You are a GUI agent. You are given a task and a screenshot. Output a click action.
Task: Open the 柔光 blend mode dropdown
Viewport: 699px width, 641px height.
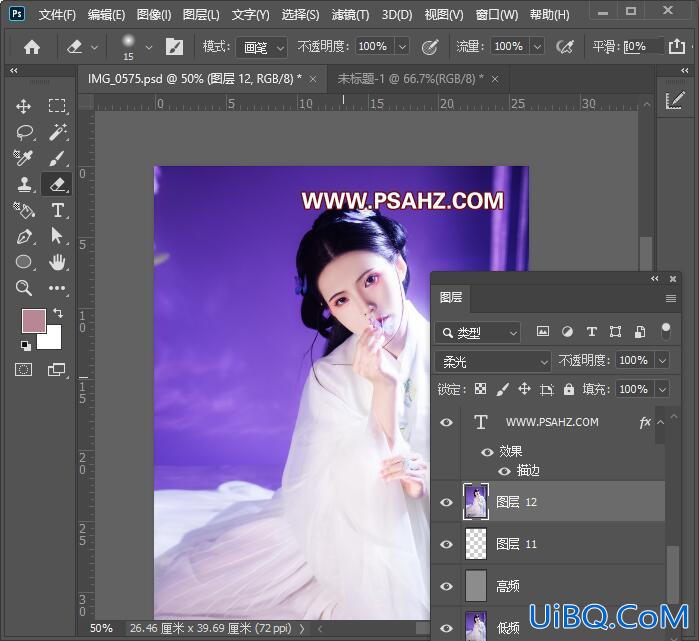493,361
